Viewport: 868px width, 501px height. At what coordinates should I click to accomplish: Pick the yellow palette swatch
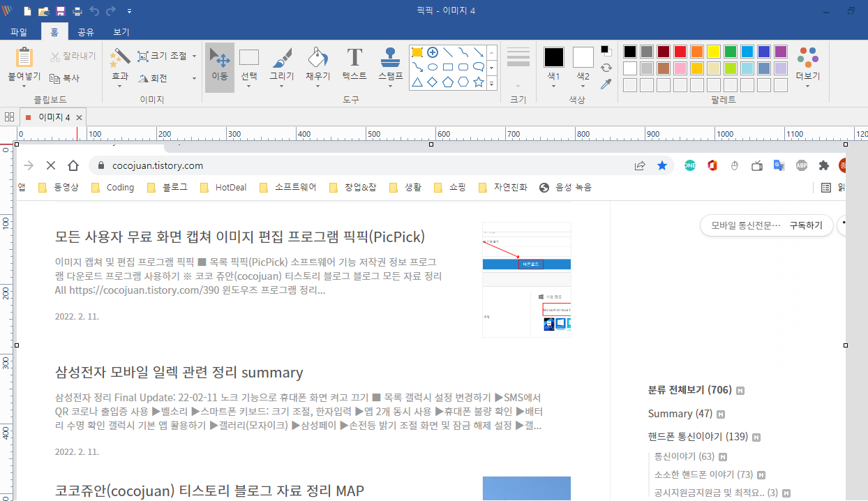(714, 52)
